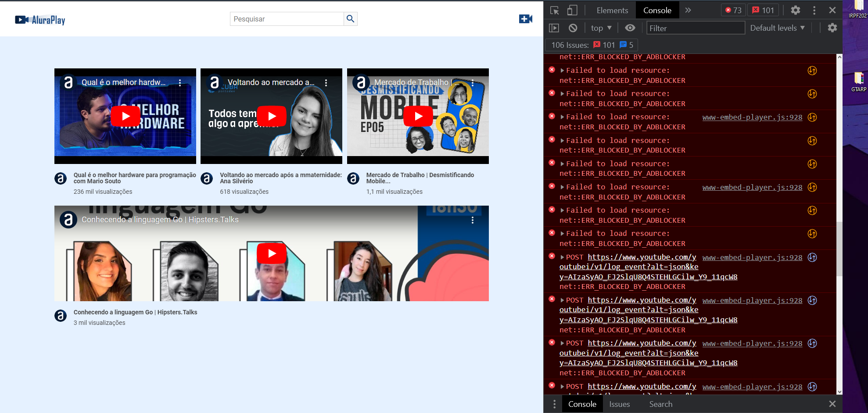Clear the console
The width and height of the screenshot is (868, 413).
pyautogui.click(x=573, y=28)
